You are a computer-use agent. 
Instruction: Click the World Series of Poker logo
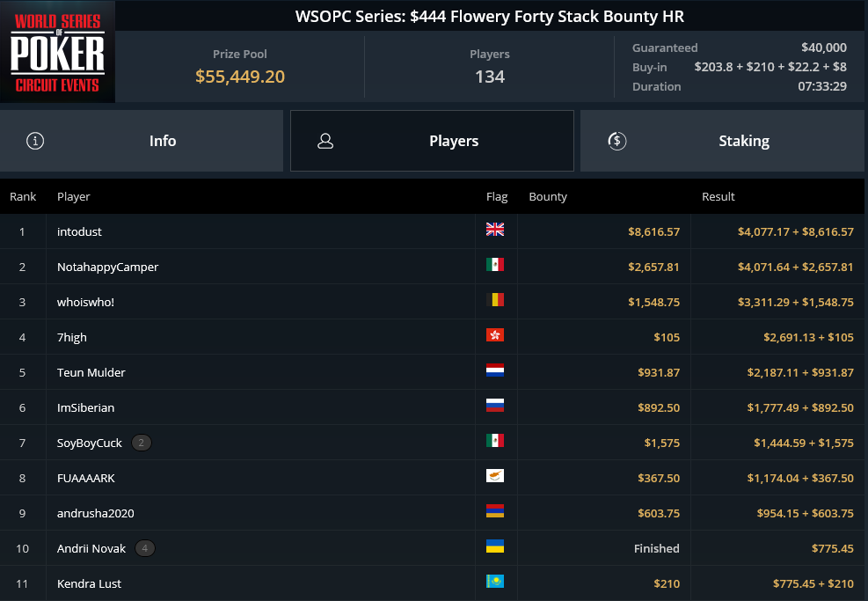[x=57, y=52]
